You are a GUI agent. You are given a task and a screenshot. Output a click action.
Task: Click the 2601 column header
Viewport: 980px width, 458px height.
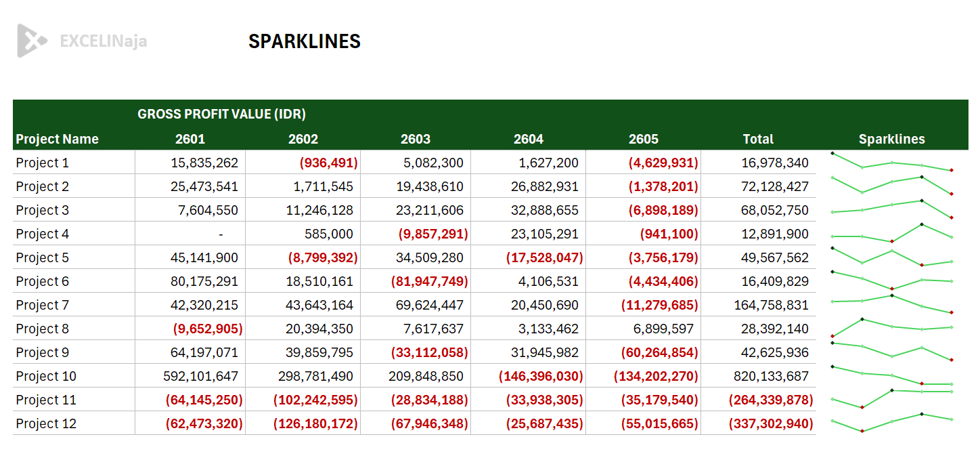click(x=190, y=139)
